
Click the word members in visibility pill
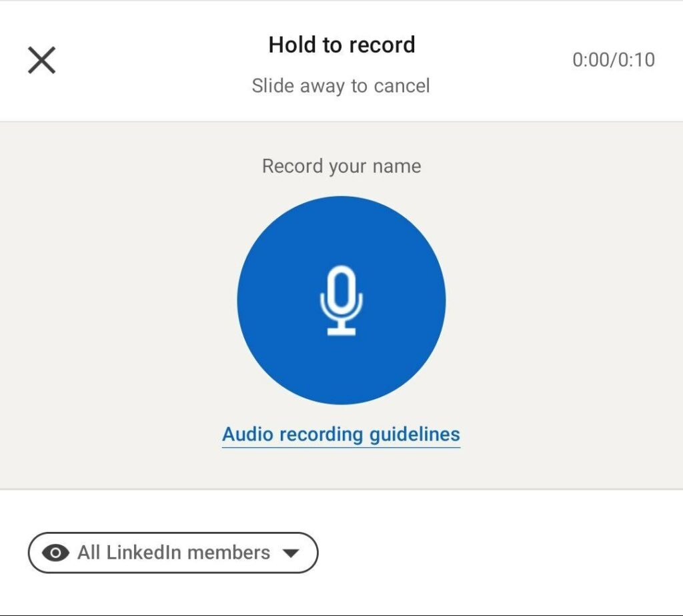click(229, 553)
